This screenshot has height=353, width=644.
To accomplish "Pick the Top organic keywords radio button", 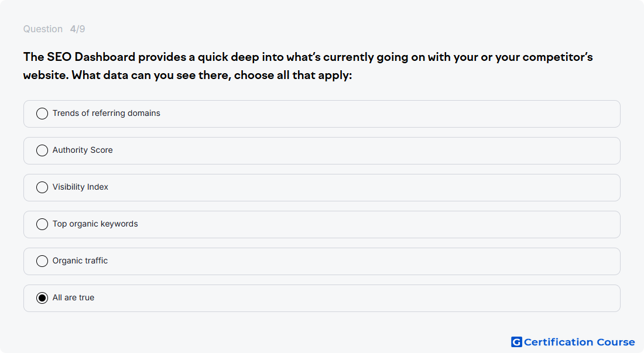I will (x=42, y=224).
